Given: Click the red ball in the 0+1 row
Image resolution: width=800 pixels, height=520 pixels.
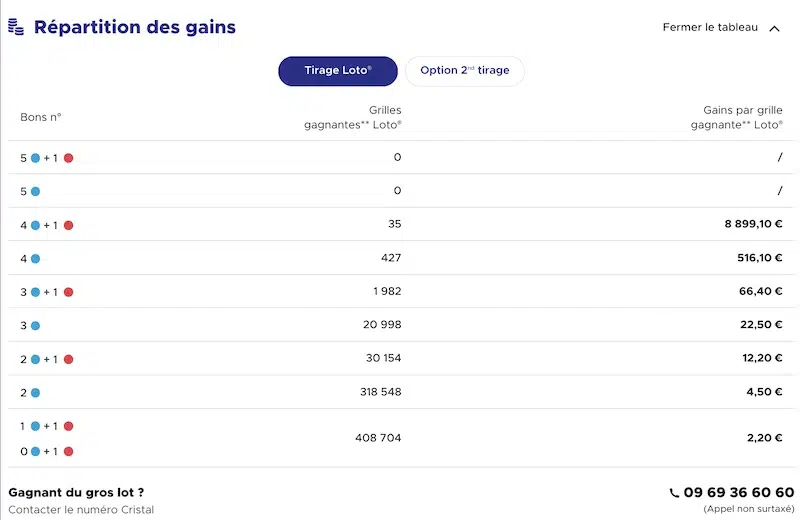Looking at the screenshot, I should (68, 452).
